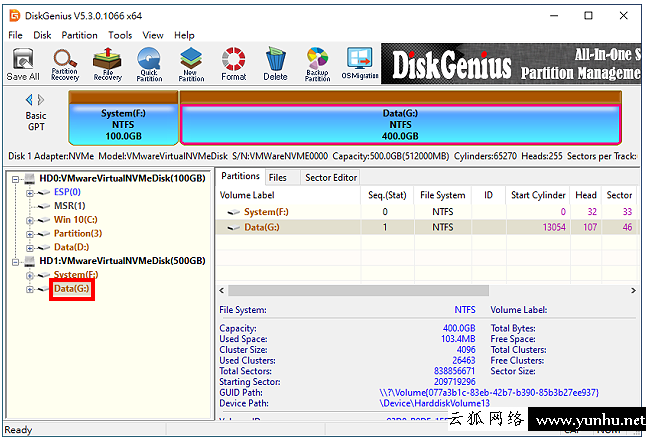Click the partition icon beside System(F:) in the table
Image resolution: width=649 pixels, height=442 pixels.
coord(234,212)
